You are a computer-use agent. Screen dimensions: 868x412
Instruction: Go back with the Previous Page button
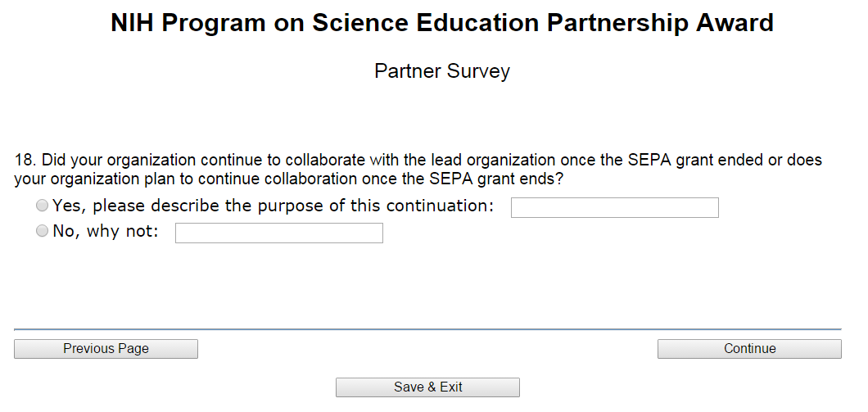tap(106, 349)
